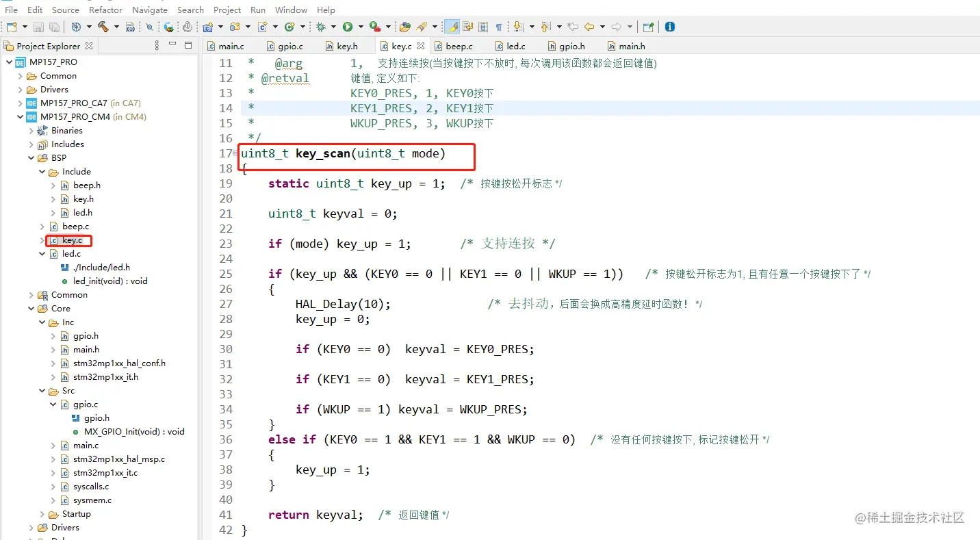
Task: Toggle the highlighter mark occurrences icon
Action: (x=452, y=27)
